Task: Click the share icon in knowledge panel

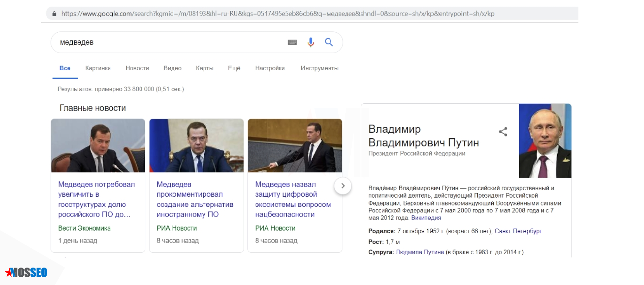Action: [503, 132]
